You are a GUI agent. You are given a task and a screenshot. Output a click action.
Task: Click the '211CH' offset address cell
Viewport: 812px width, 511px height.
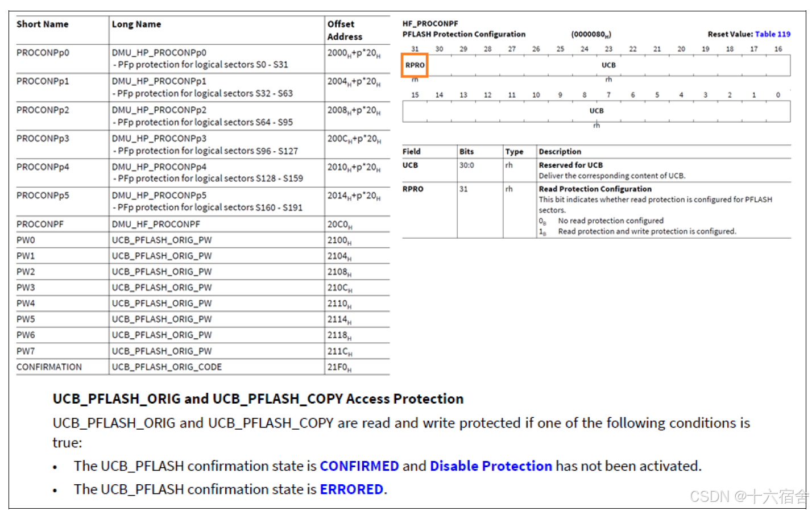(340, 352)
